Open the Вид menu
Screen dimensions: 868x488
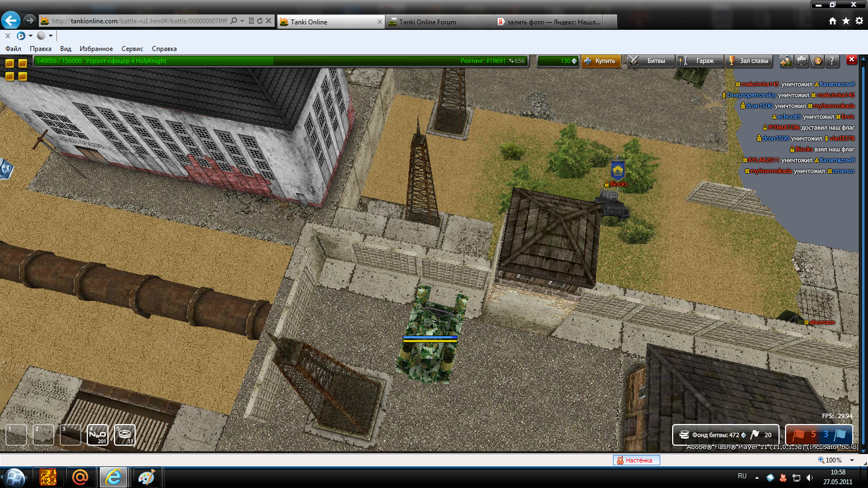tap(66, 49)
